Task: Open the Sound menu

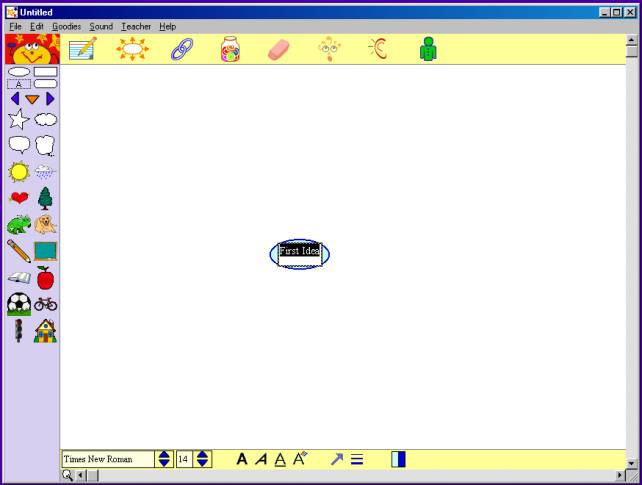Action: [101, 27]
